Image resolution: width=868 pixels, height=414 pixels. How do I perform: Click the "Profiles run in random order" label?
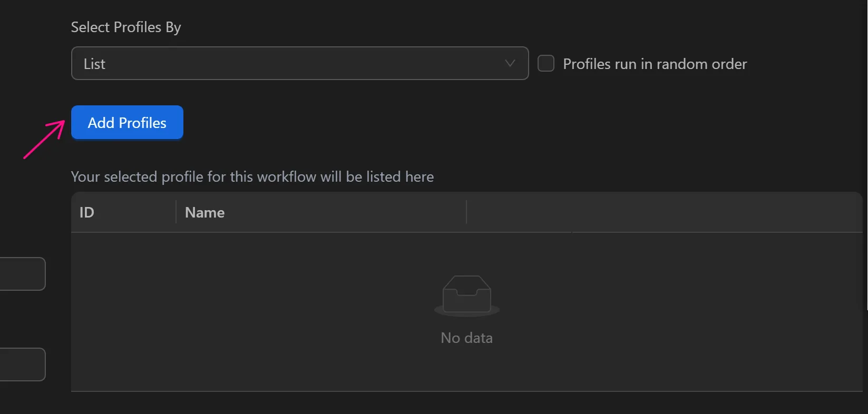pos(655,64)
